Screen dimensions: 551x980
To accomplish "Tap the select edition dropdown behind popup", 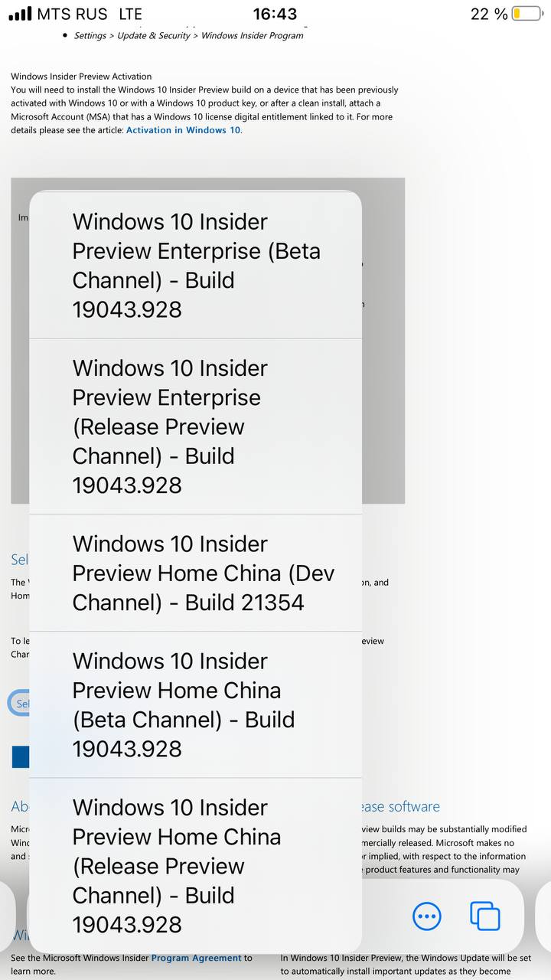I will pyautogui.click(x=18, y=704).
